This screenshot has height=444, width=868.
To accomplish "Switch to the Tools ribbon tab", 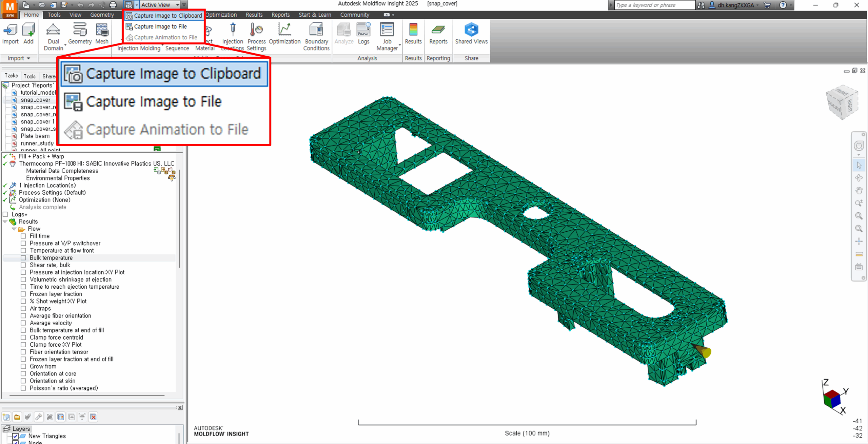I will pos(54,15).
